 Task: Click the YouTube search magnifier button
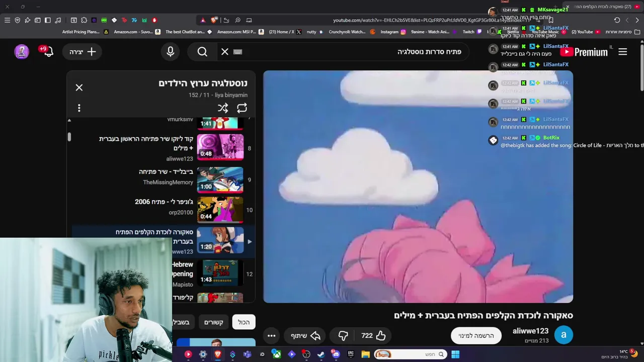(x=202, y=52)
